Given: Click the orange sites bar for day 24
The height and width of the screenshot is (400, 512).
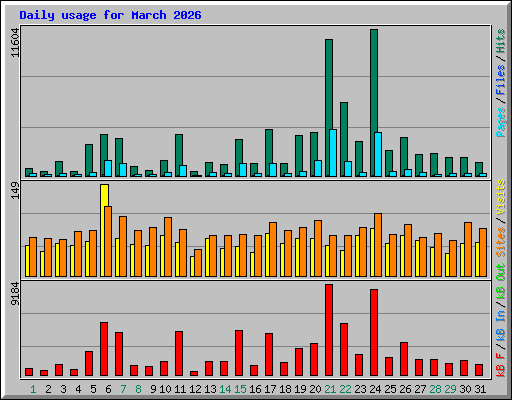Looking at the screenshot, I should coord(378,245).
